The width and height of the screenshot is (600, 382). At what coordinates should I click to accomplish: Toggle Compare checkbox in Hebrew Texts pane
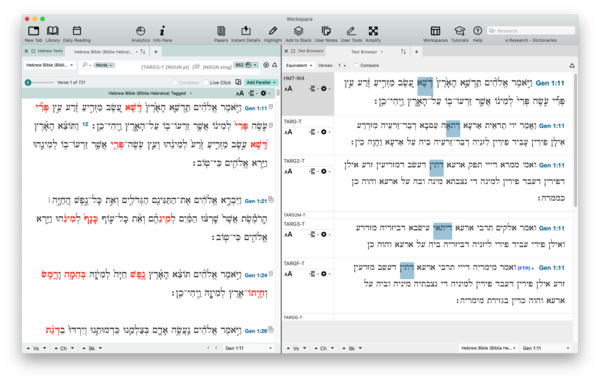coord(175,82)
